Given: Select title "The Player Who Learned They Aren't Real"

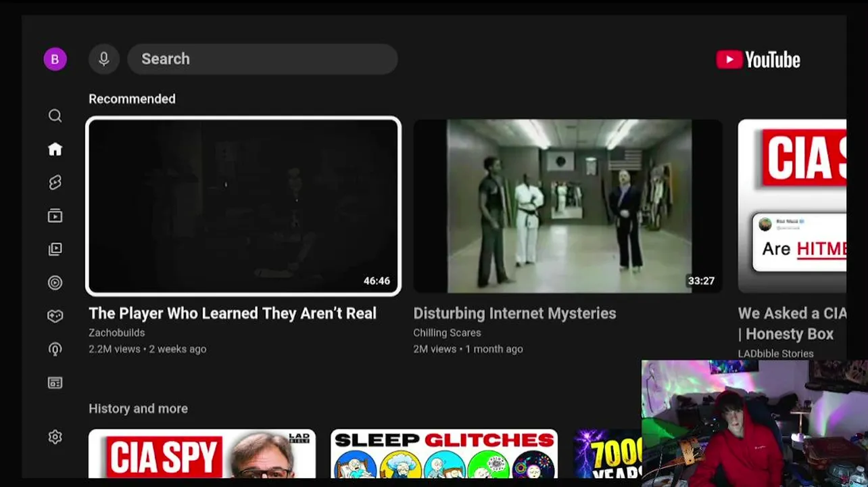Looking at the screenshot, I should coord(233,313).
